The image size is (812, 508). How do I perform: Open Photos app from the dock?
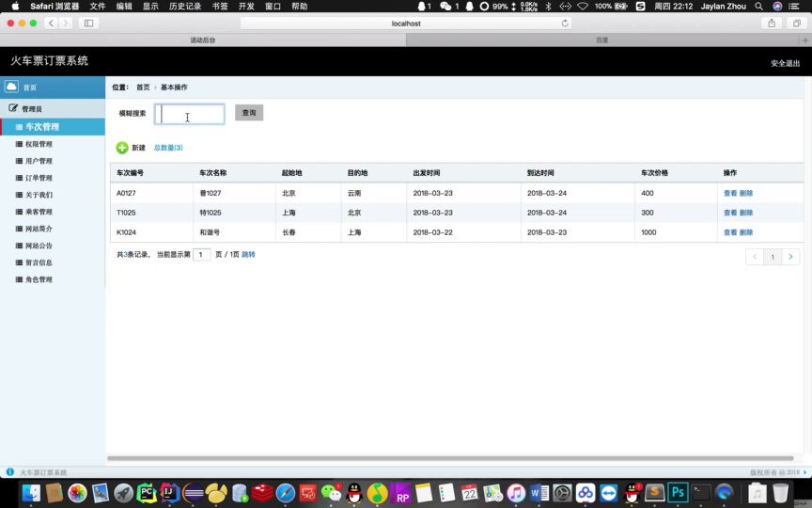(77, 493)
